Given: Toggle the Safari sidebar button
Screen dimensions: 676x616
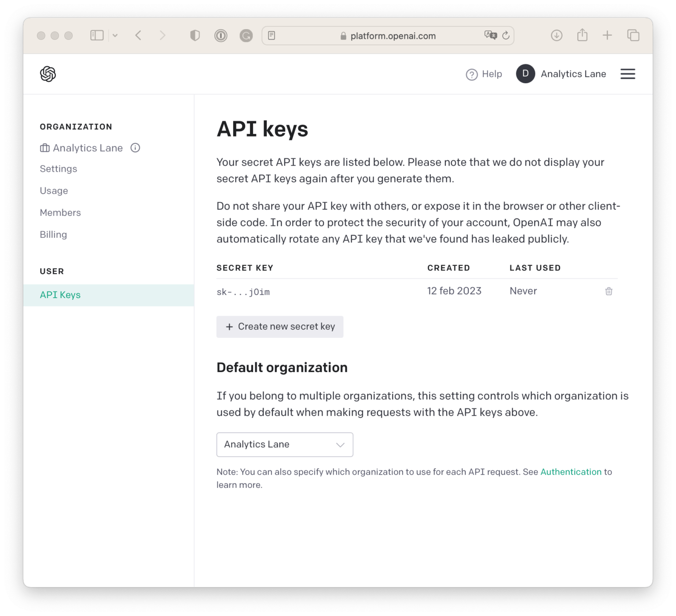Looking at the screenshot, I should point(97,35).
